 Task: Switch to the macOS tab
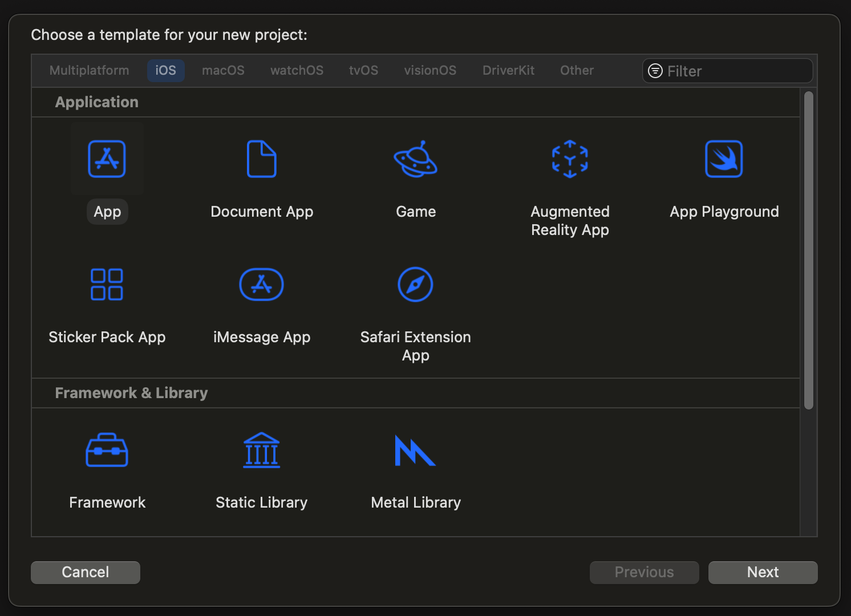pyautogui.click(x=223, y=71)
